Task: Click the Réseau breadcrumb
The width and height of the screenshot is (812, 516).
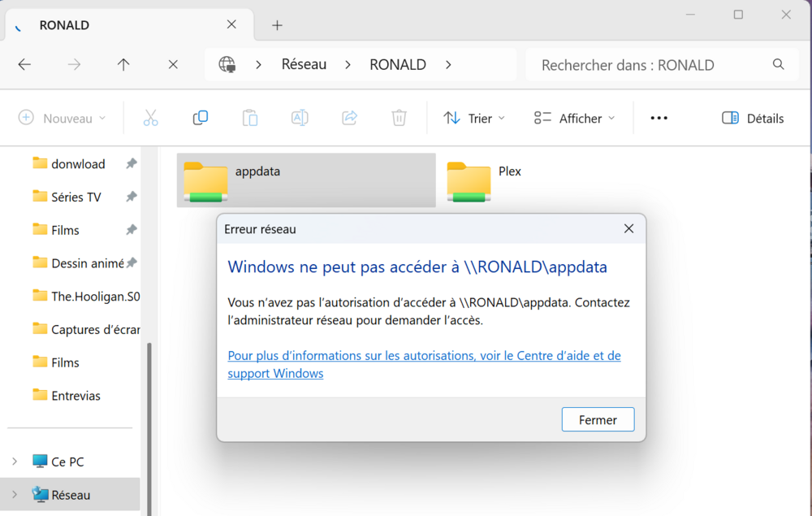Action: (304, 64)
